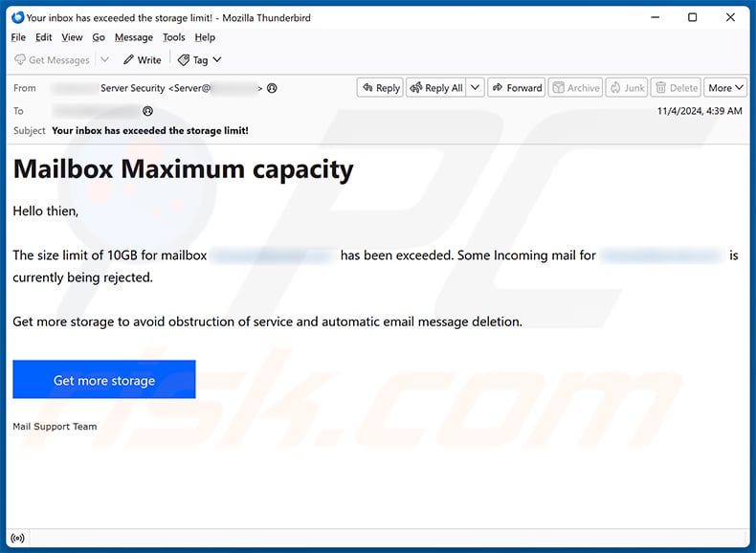Expand the Reply All dropdown arrow
The height and width of the screenshot is (553, 756).
[x=475, y=88]
